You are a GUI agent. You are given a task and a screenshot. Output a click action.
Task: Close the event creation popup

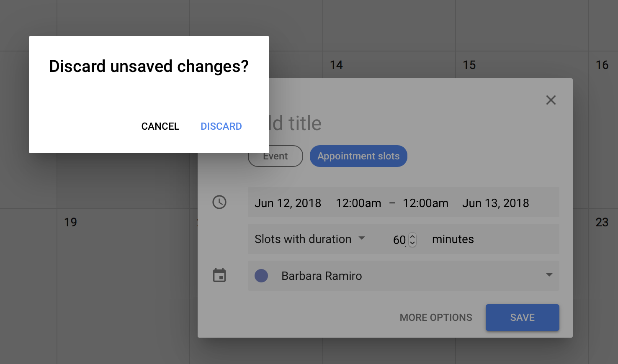(551, 100)
